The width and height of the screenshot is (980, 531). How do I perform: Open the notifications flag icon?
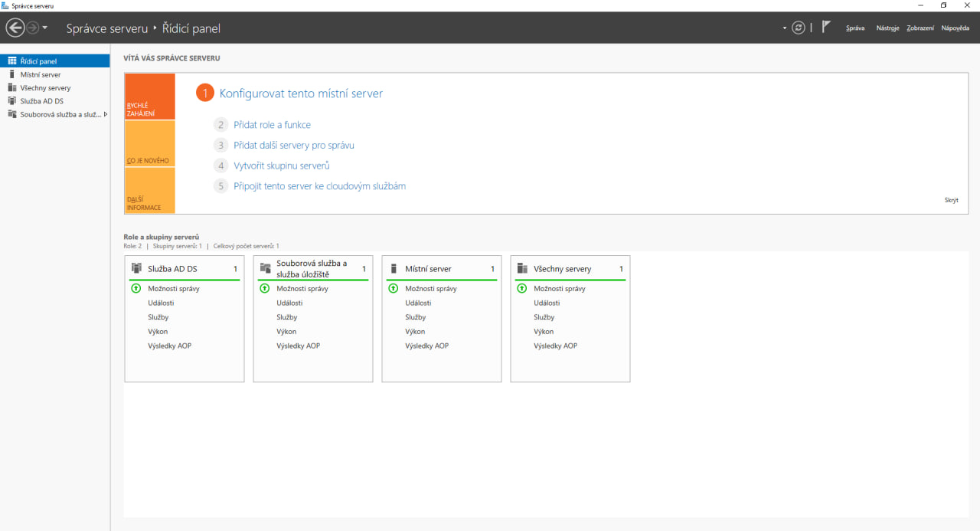(x=826, y=28)
